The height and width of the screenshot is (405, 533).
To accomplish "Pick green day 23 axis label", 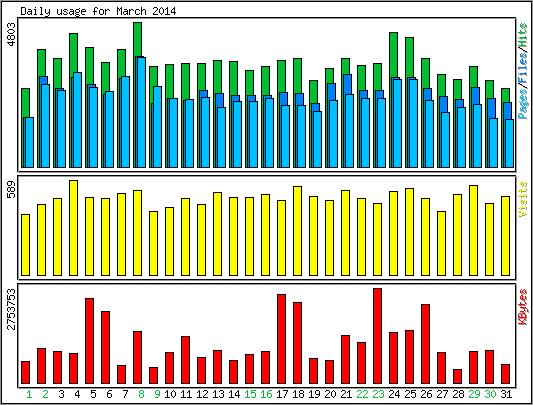I will click(x=378, y=394).
